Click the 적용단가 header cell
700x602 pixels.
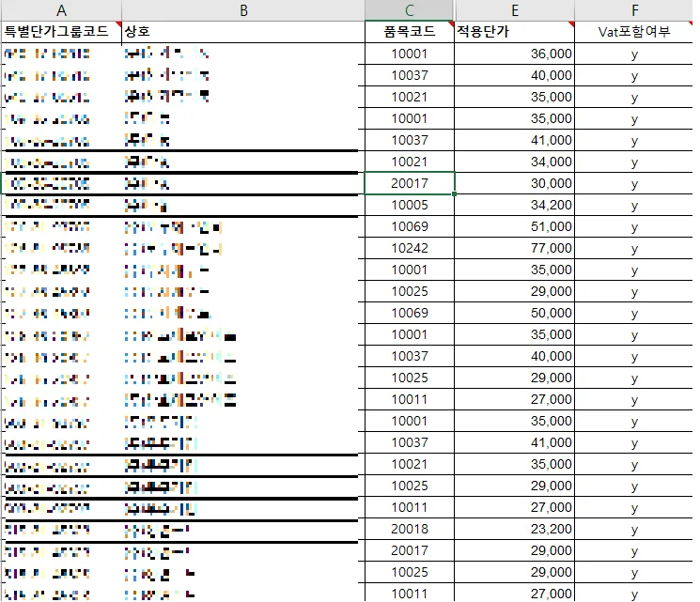point(514,32)
